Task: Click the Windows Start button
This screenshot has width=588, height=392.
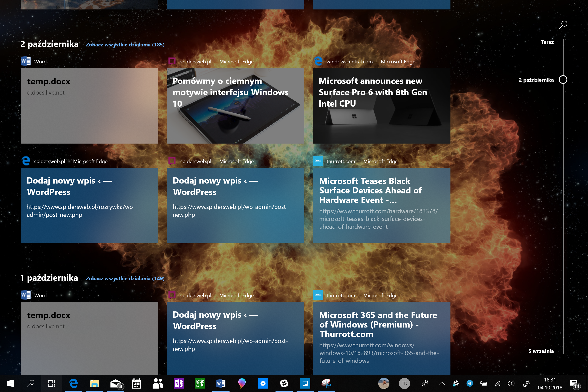Action: [10, 383]
